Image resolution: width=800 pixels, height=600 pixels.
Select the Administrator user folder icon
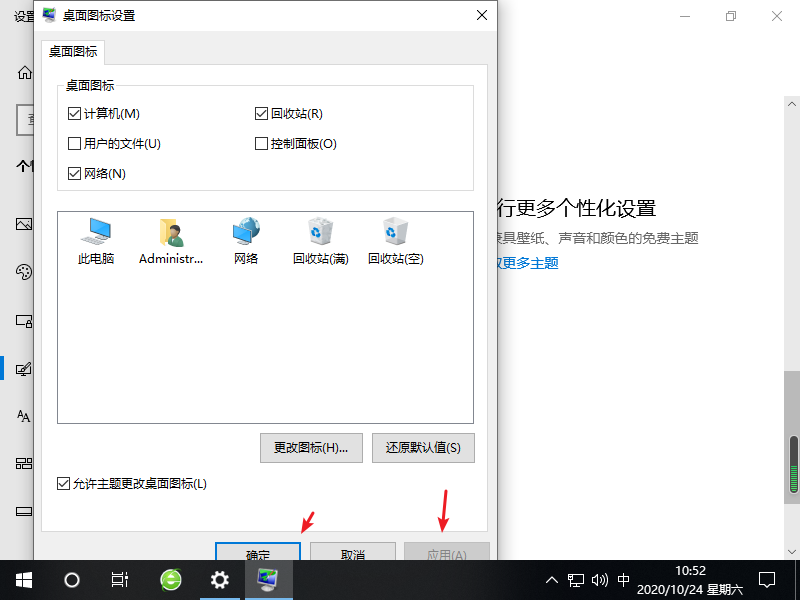coord(171,241)
